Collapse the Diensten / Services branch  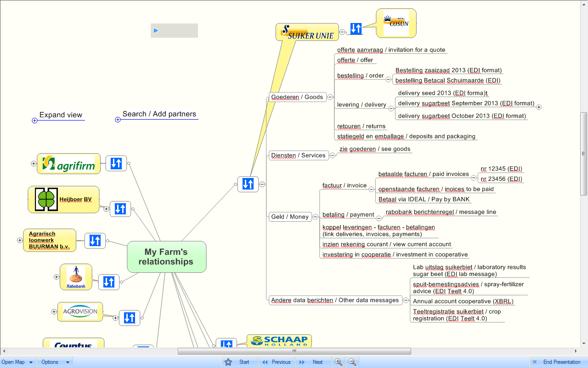333,155
